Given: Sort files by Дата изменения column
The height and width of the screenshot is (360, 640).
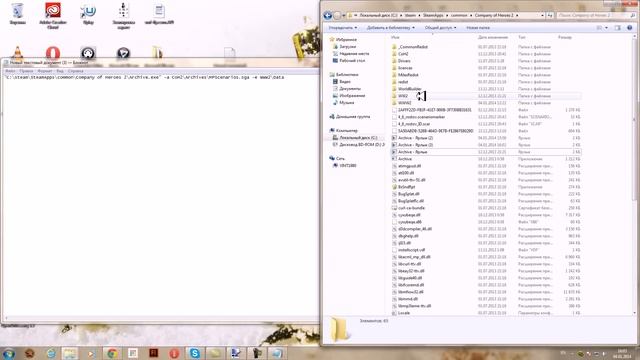Looking at the screenshot, I should (x=493, y=37).
